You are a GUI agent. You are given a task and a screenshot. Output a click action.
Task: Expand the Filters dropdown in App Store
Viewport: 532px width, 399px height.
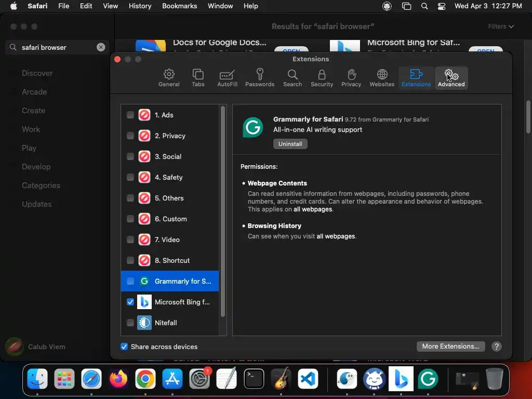[501, 26]
